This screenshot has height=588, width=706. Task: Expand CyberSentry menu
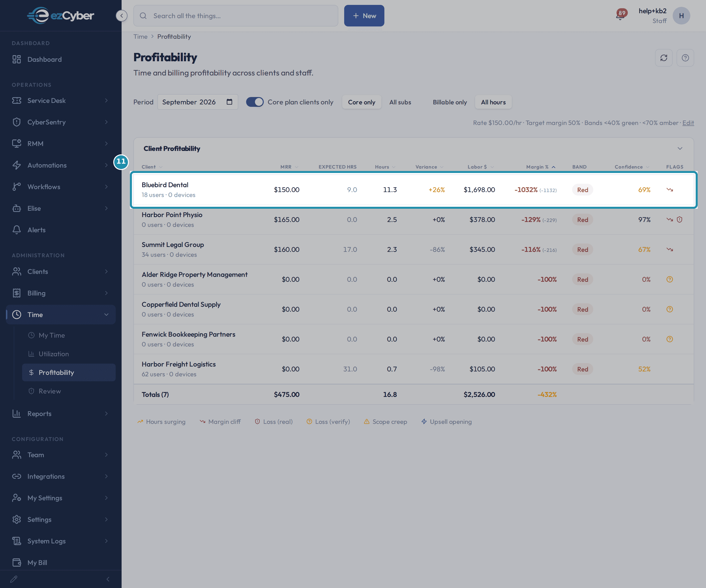pos(61,122)
